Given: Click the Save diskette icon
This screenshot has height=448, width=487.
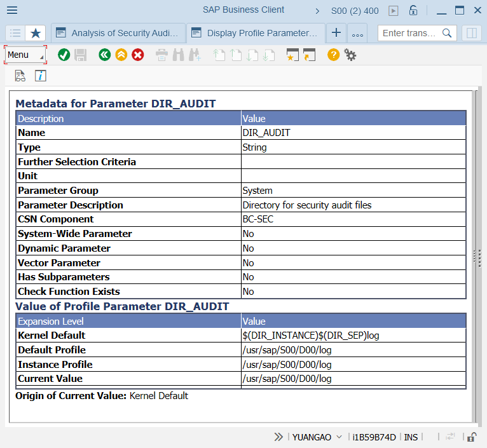Looking at the screenshot, I should coord(81,55).
